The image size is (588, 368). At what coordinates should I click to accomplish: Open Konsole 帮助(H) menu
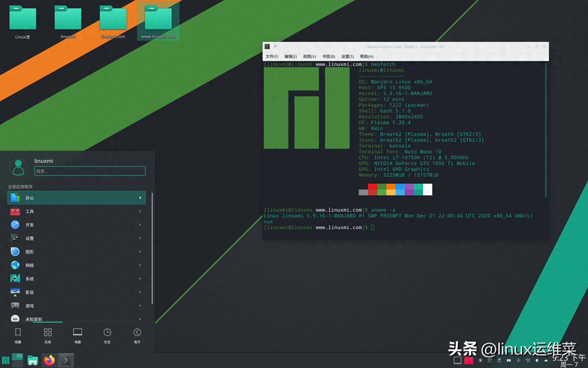[367, 56]
